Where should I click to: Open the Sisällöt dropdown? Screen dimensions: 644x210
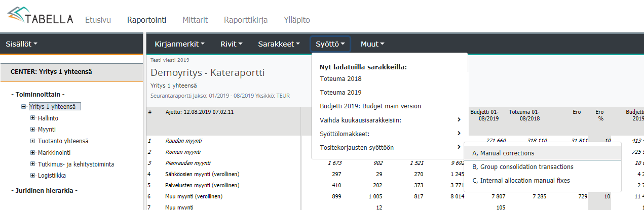21,44
